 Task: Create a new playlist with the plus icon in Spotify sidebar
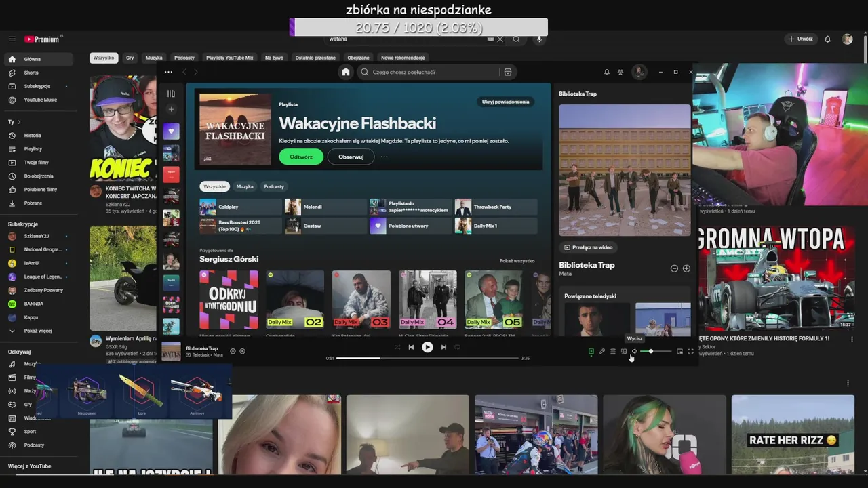171,109
